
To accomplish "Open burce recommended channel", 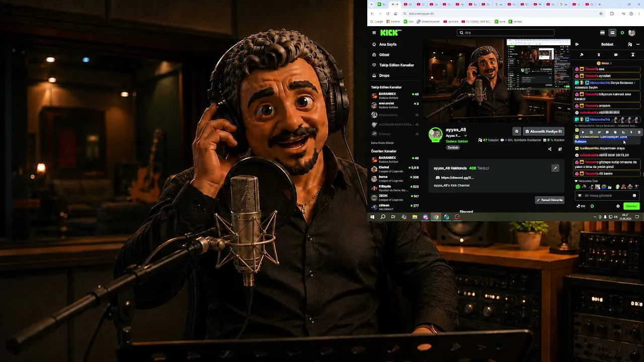I will [395, 178].
